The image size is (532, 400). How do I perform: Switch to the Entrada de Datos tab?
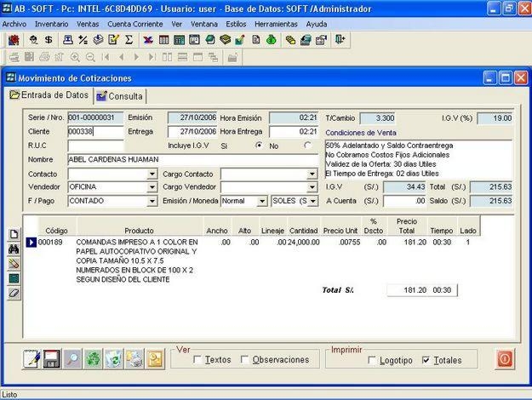pos(49,95)
